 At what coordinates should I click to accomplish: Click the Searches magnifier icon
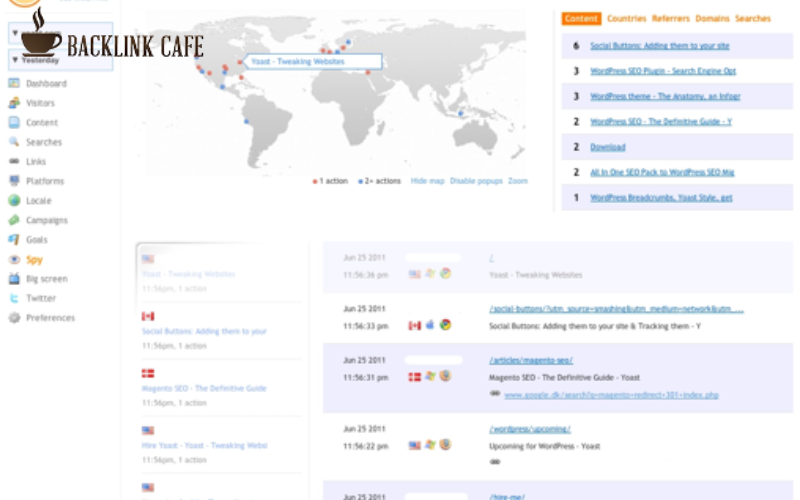[x=14, y=142]
